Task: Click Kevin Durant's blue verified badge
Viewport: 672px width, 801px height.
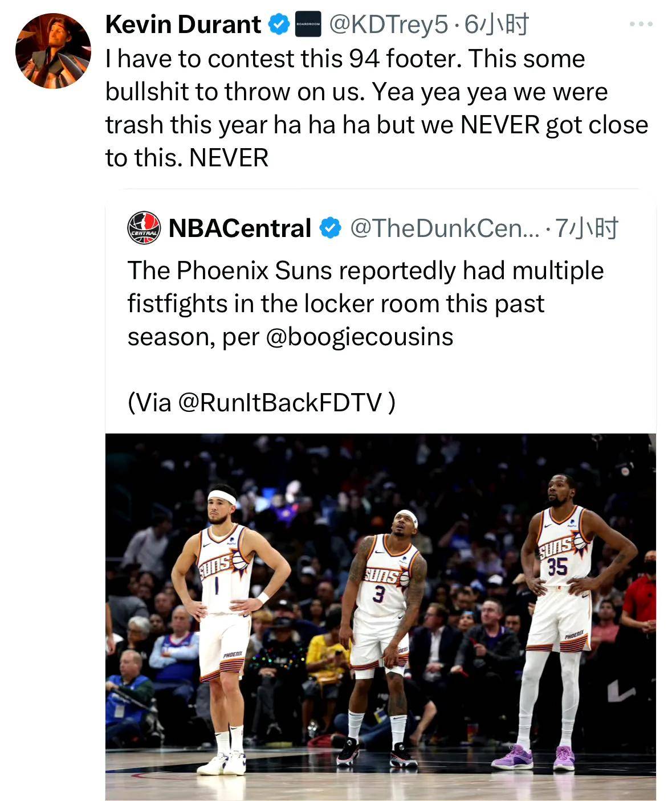Action: (279, 24)
